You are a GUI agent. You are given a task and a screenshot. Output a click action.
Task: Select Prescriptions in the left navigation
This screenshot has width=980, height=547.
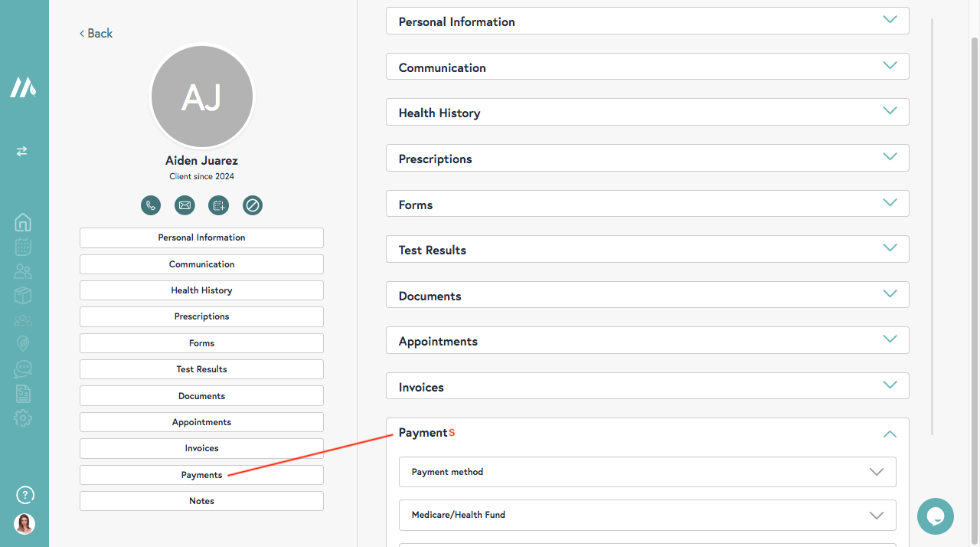click(201, 316)
